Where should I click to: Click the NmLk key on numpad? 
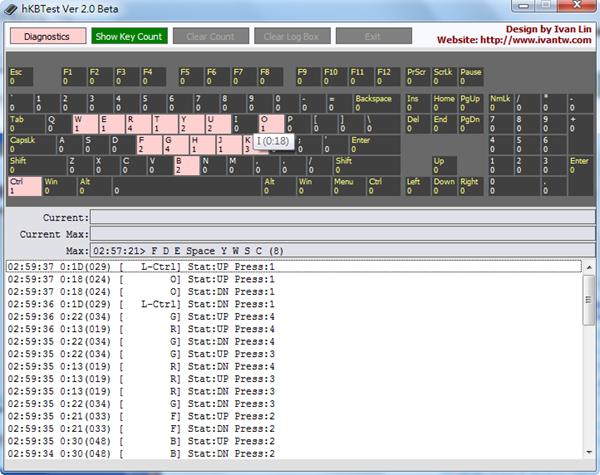(500, 103)
